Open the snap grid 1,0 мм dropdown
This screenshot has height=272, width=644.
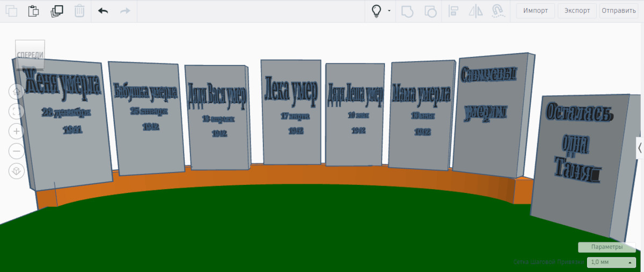click(x=611, y=262)
